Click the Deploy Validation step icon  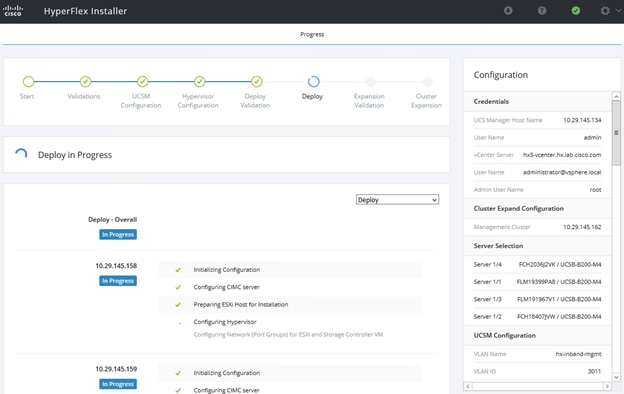[x=257, y=82]
